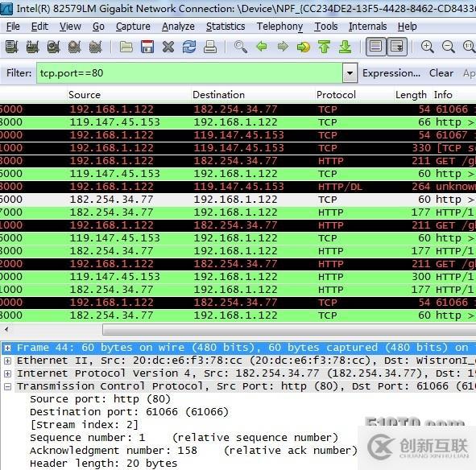Open the Tools menu

tap(325, 27)
